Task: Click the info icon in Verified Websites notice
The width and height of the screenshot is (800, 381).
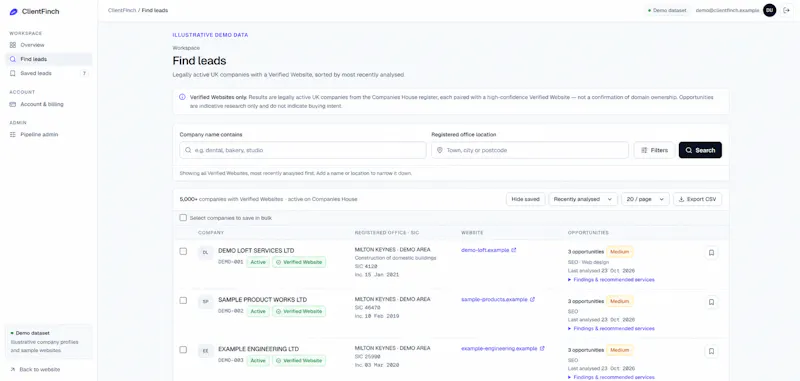Action: pyautogui.click(x=182, y=97)
